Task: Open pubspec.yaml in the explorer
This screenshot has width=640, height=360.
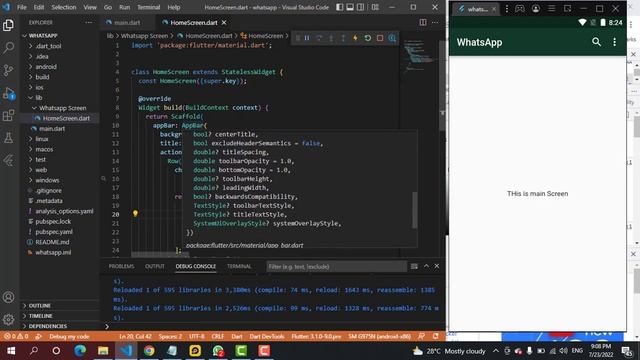Action: click(x=59, y=231)
